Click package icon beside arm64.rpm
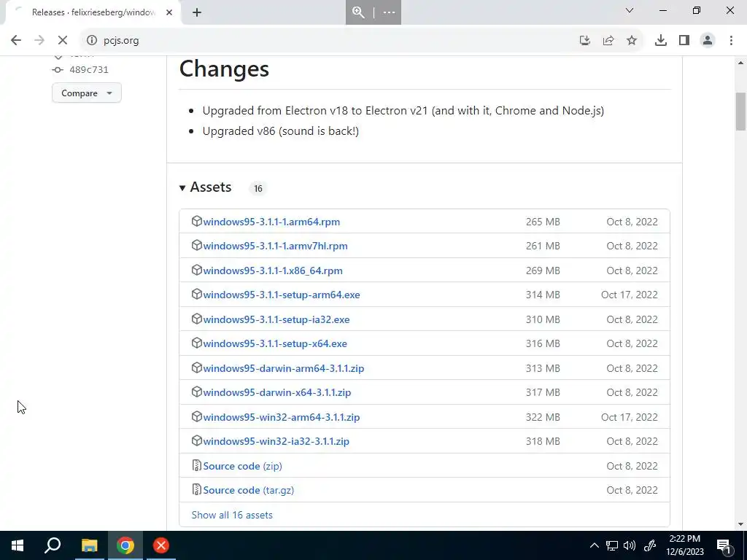Image resolution: width=747 pixels, height=560 pixels. (197, 221)
